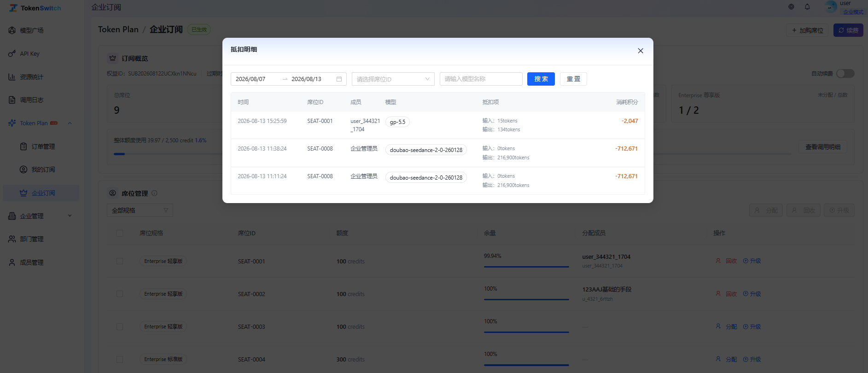This screenshot has height=373, width=868.
Task: Expand the 企业管理 submenu
Action: click(70, 216)
